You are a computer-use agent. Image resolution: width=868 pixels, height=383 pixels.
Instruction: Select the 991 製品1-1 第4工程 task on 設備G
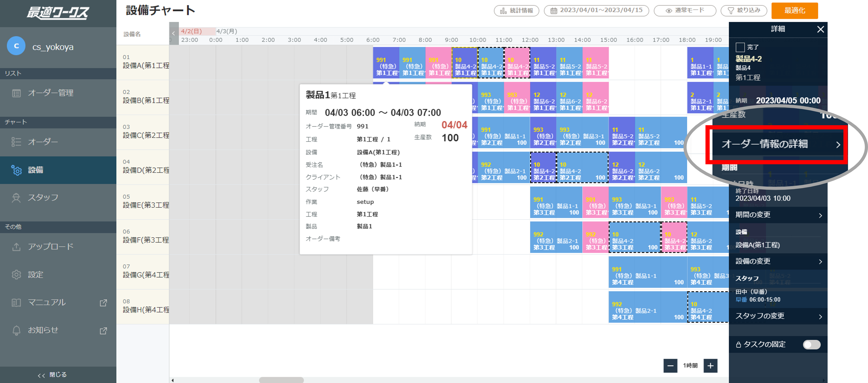[x=648, y=272]
